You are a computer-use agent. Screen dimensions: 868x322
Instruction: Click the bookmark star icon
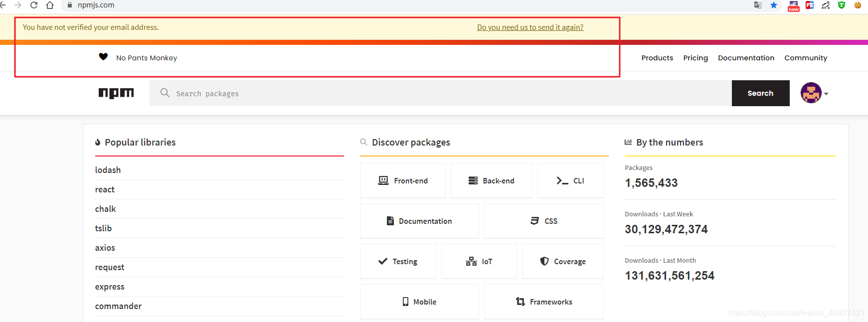(774, 5)
